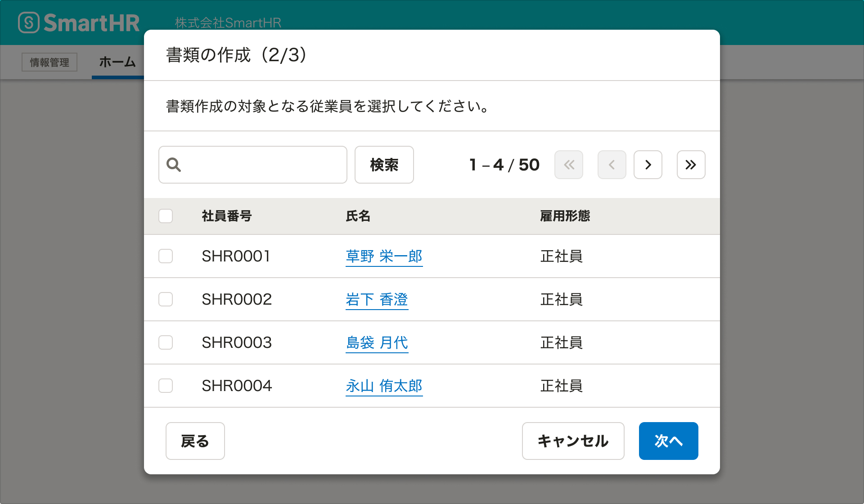The width and height of the screenshot is (864, 504).
Task: Click the magnifying glass search icon
Action: [174, 165]
